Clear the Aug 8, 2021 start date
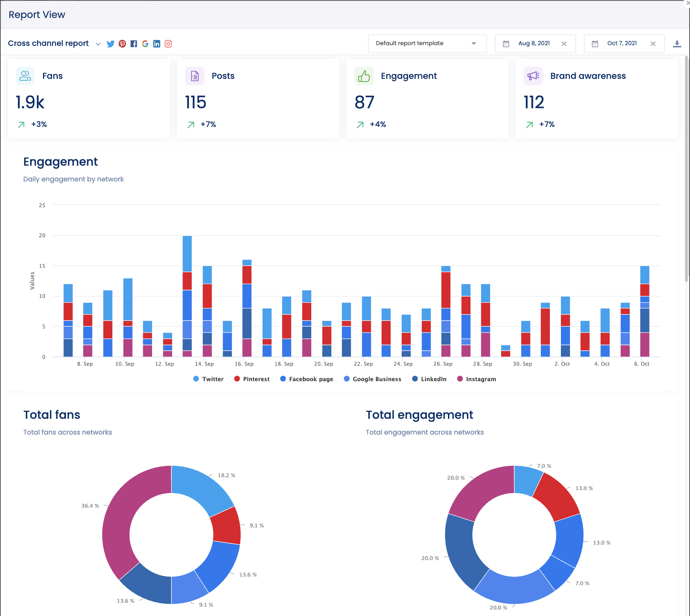 (x=564, y=43)
